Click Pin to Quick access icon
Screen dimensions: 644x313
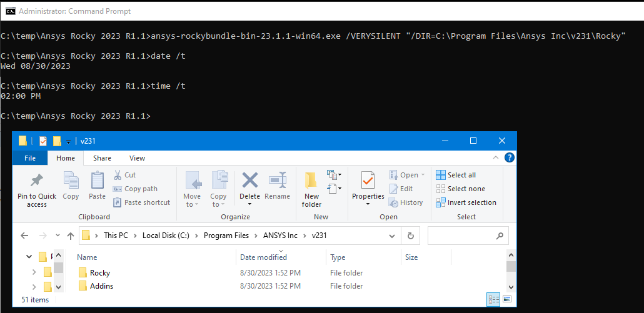[x=36, y=181]
